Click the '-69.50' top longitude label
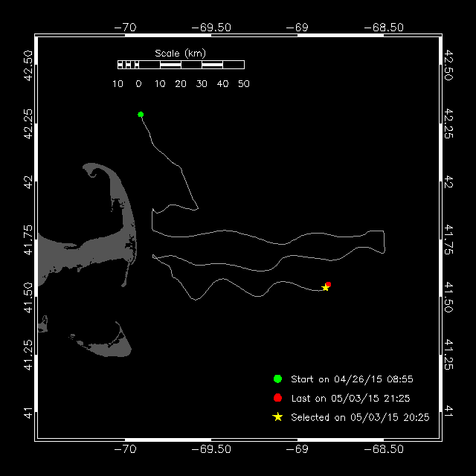476x476 pixels. [211, 28]
